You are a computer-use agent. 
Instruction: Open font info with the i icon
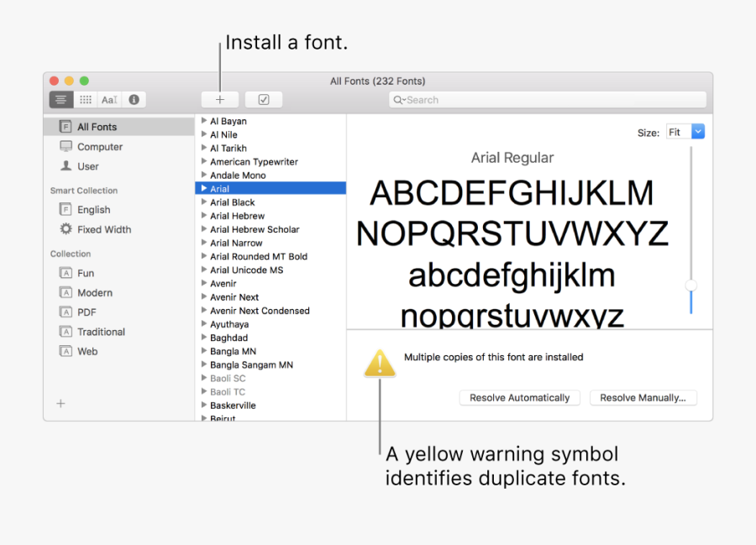pos(134,99)
